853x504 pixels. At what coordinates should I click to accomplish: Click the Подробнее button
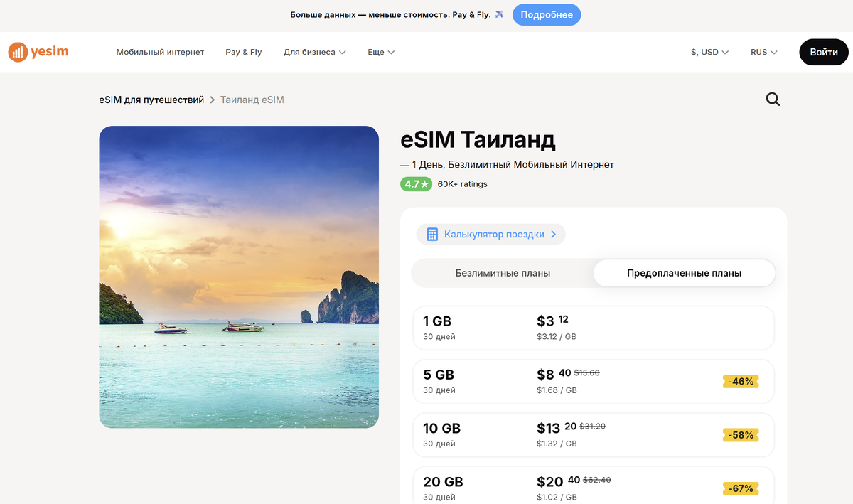[547, 15]
